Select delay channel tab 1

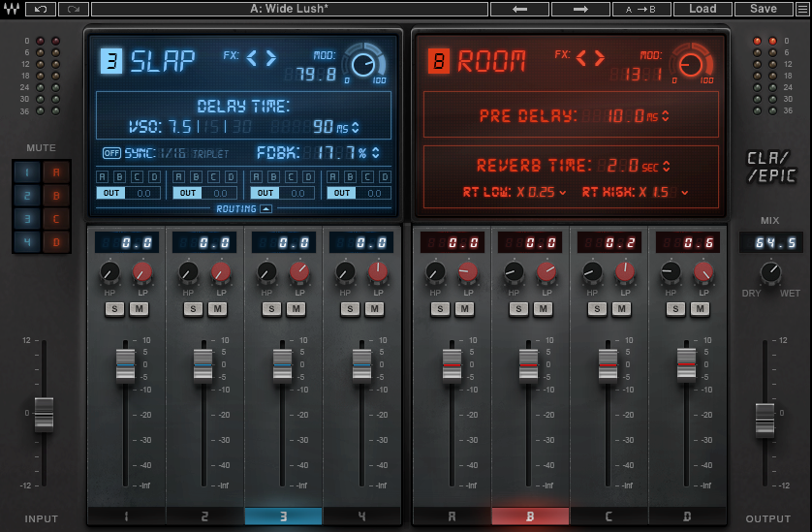(127, 516)
